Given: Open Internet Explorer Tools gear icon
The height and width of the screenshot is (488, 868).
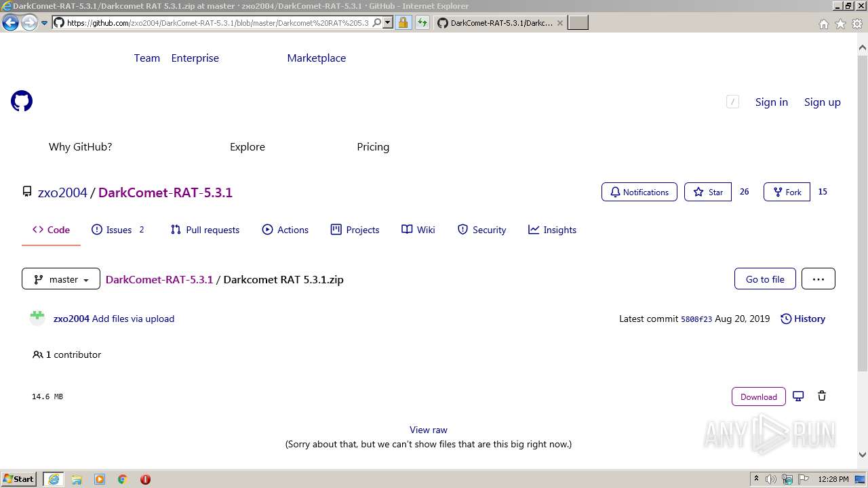Looking at the screenshot, I should tap(857, 24).
